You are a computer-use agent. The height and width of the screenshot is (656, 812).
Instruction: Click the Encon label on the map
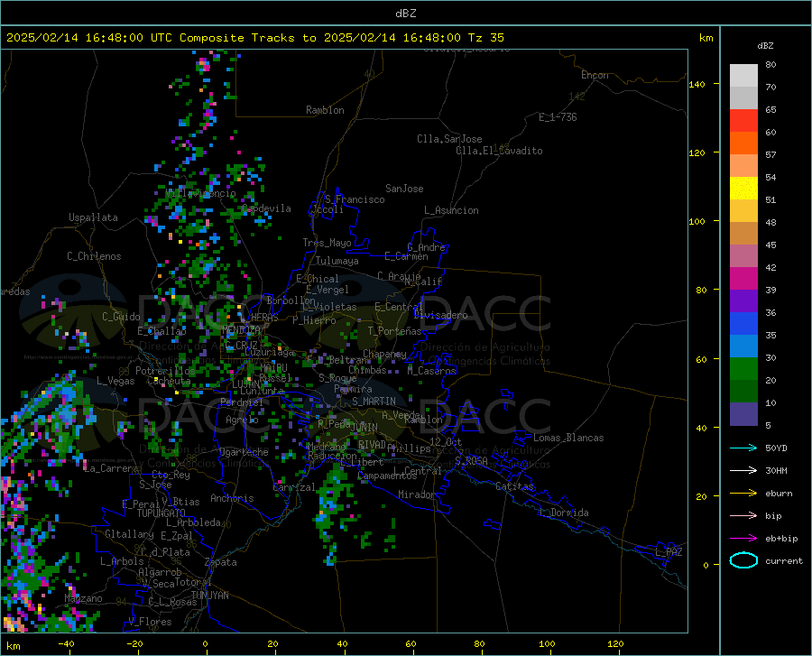595,75
